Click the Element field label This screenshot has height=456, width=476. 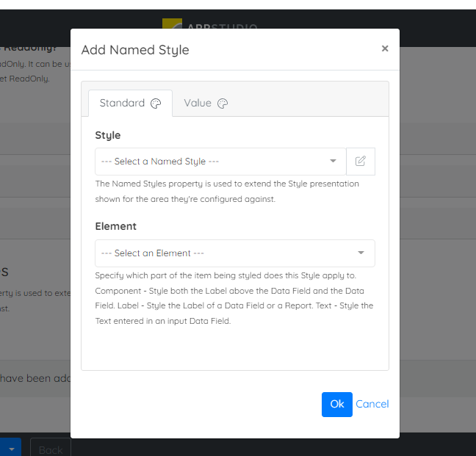coord(116,226)
